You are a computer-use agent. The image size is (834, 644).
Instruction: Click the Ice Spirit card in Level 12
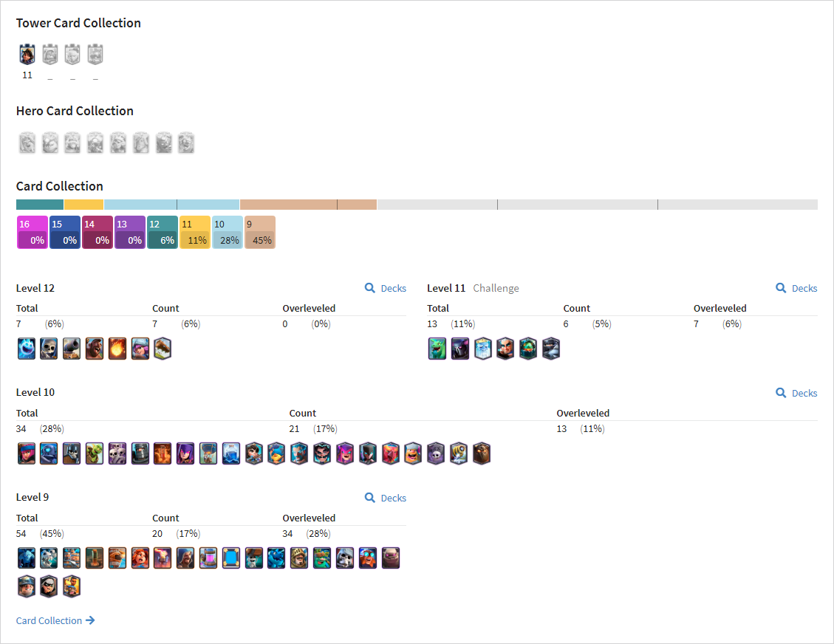(27, 349)
